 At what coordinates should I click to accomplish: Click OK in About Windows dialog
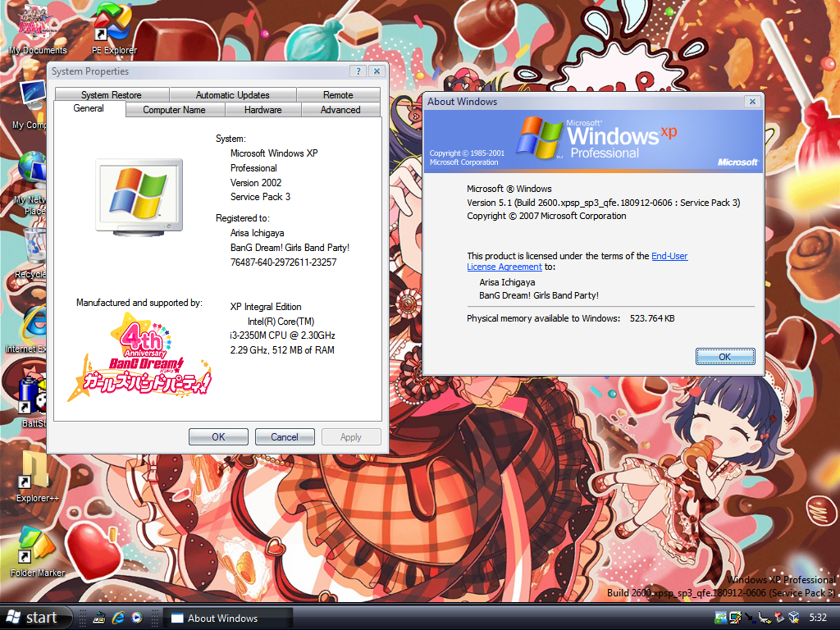pos(725,357)
